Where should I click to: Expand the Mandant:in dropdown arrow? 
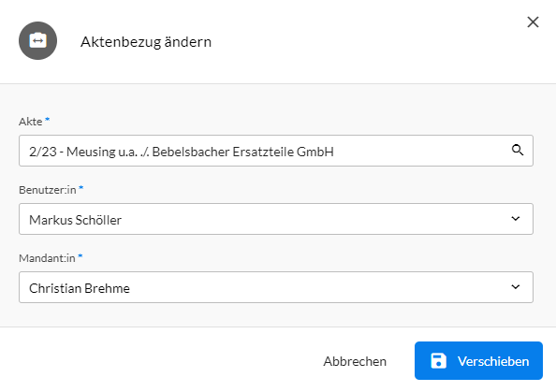(x=516, y=286)
